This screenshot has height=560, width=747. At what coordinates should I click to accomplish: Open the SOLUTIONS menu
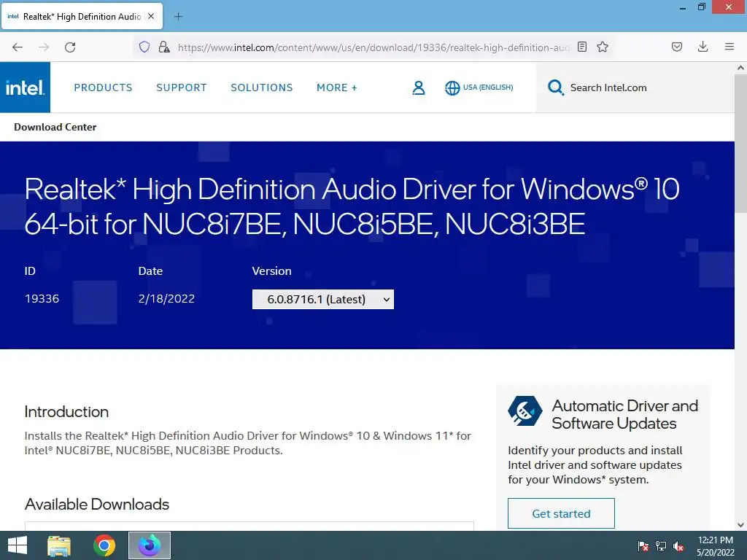click(262, 87)
